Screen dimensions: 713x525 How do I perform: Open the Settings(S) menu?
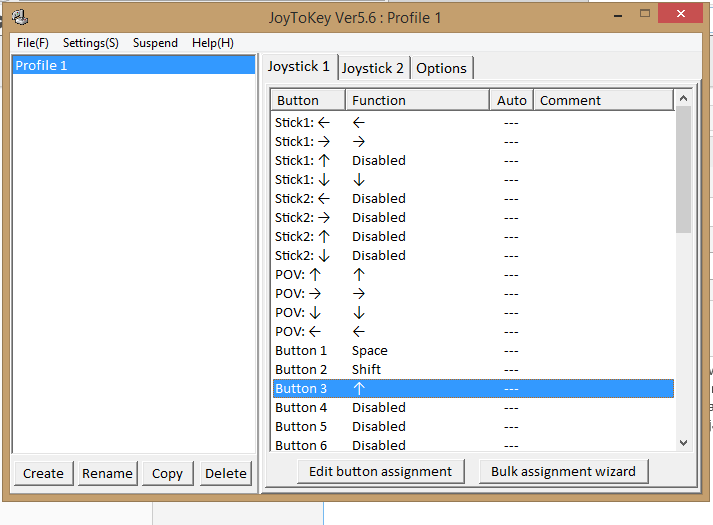[90, 43]
